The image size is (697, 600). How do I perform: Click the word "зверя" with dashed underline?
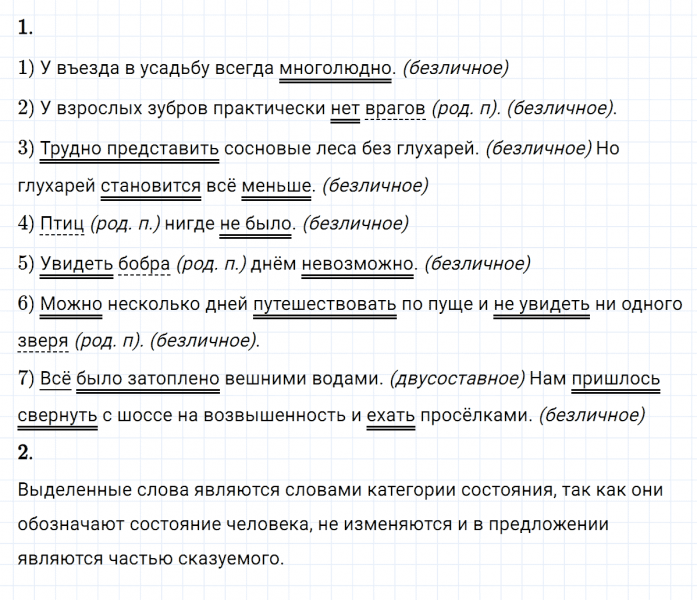tap(43, 341)
